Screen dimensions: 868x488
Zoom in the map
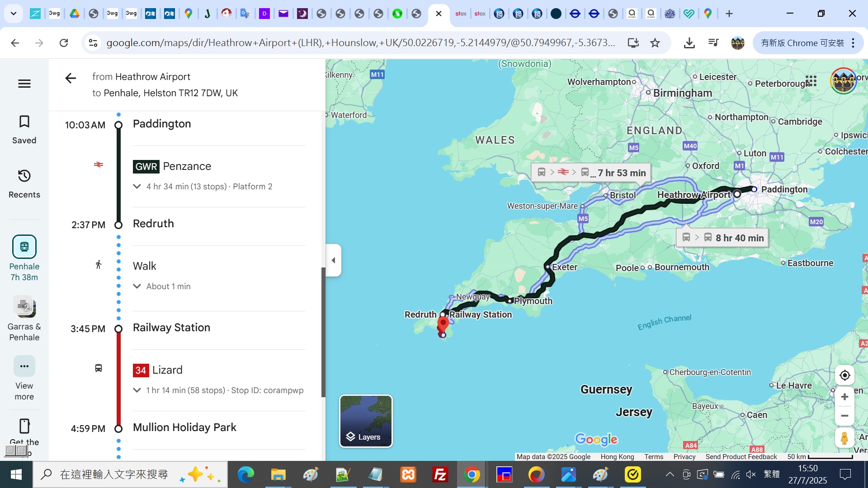point(844,397)
